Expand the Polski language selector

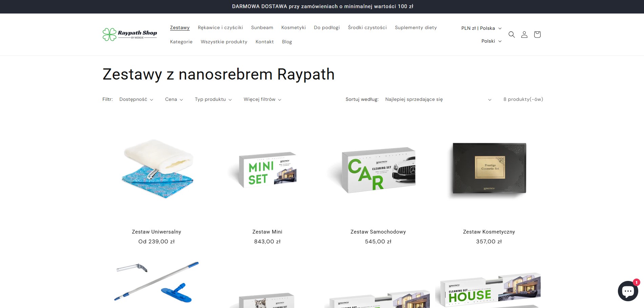(x=491, y=41)
